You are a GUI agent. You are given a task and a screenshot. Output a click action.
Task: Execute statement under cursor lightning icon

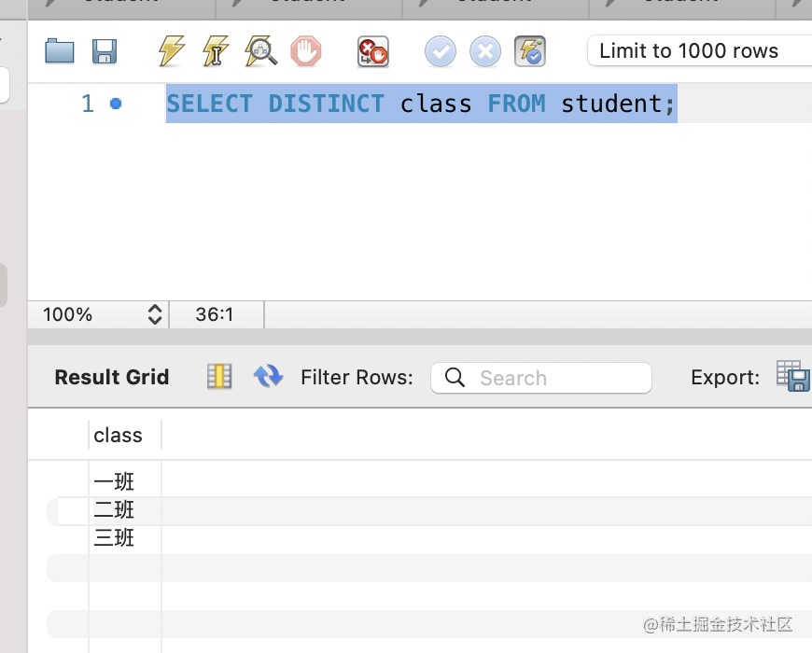point(216,50)
